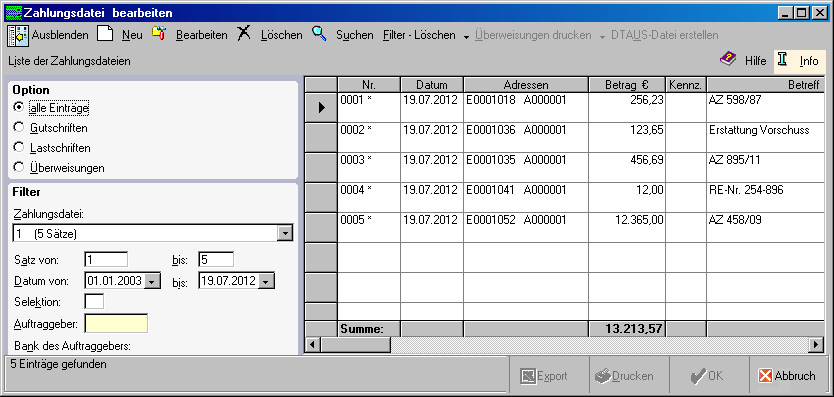Expand the Zahlungsdatei combo box

[x=286, y=233]
